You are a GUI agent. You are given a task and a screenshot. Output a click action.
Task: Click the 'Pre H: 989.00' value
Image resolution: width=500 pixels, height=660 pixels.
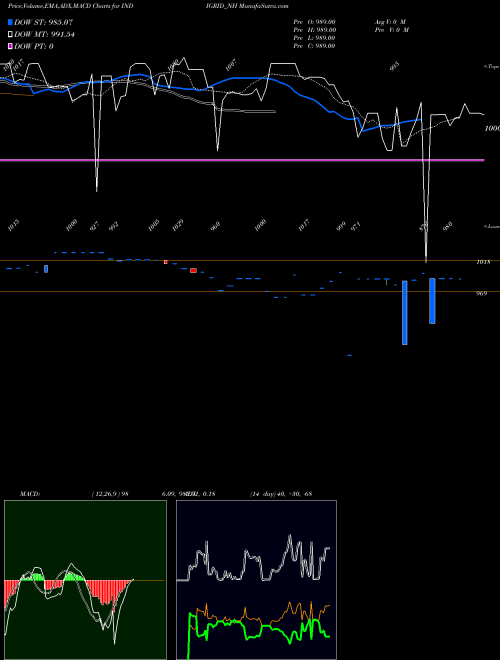pyautogui.click(x=314, y=30)
